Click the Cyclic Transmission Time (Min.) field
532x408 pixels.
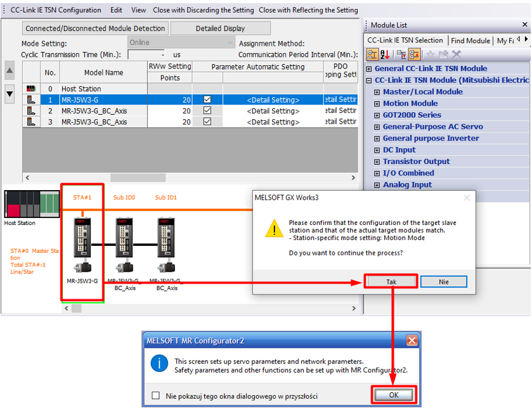(x=146, y=54)
